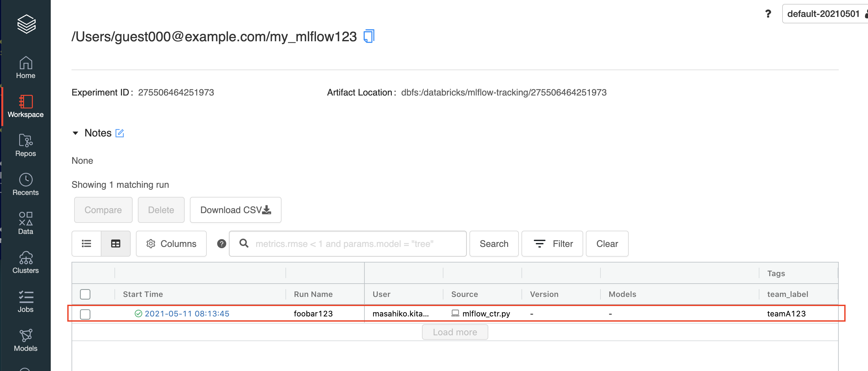Select all runs with header checkbox

85,294
